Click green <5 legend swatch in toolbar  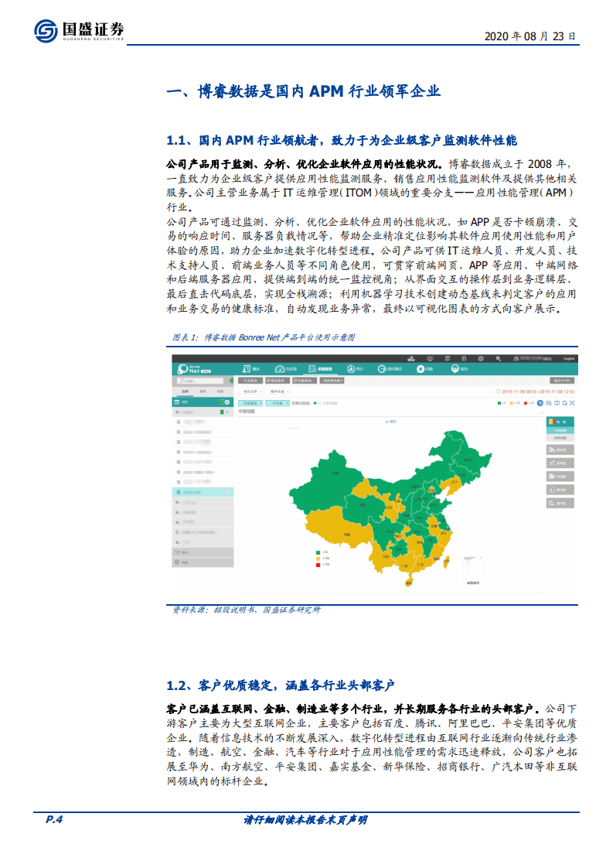(x=499, y=403)
